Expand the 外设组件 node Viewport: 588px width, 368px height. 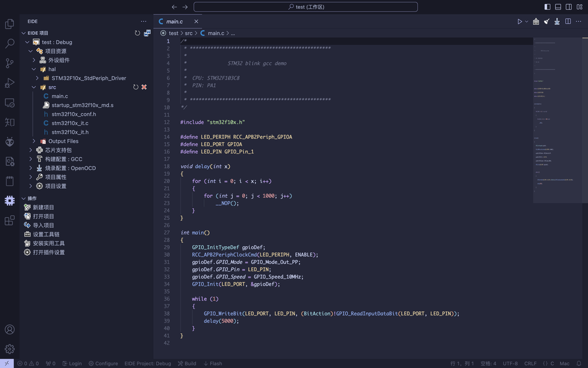(x=34, y=60)
